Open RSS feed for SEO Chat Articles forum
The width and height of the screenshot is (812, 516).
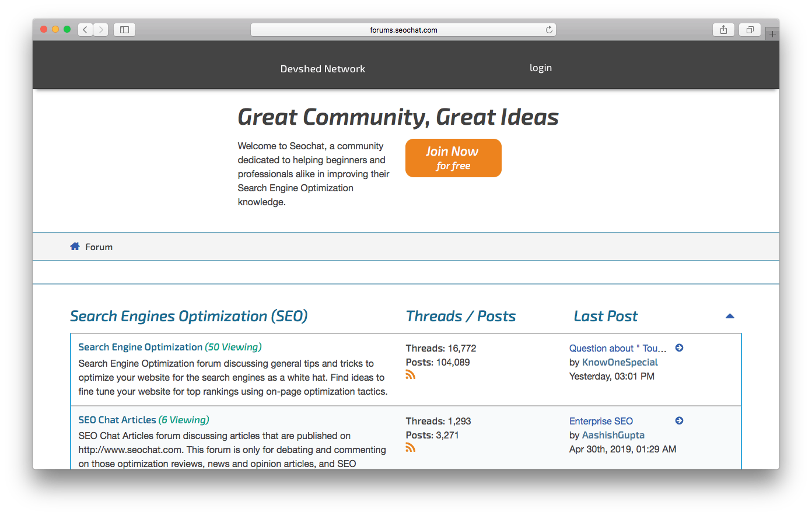pos(411,448)
